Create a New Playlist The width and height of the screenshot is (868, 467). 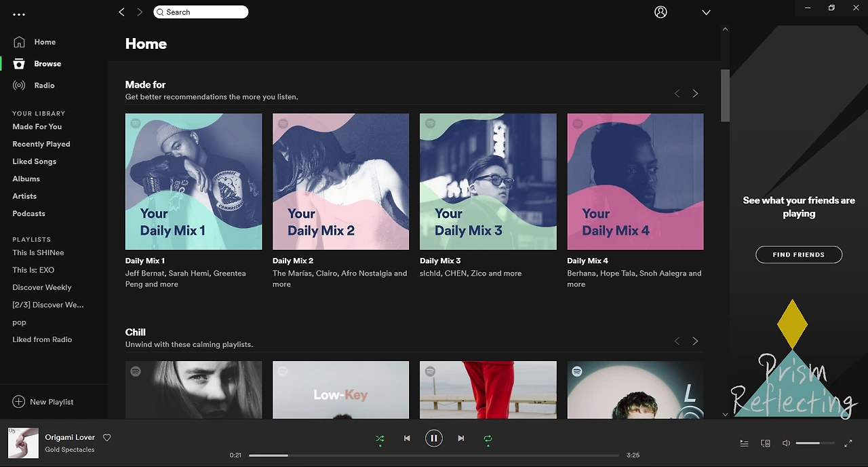43,402
